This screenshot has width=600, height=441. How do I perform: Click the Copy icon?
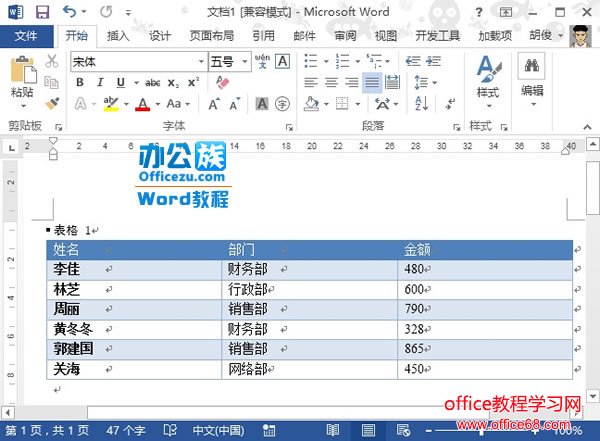(x=51, y=82)
